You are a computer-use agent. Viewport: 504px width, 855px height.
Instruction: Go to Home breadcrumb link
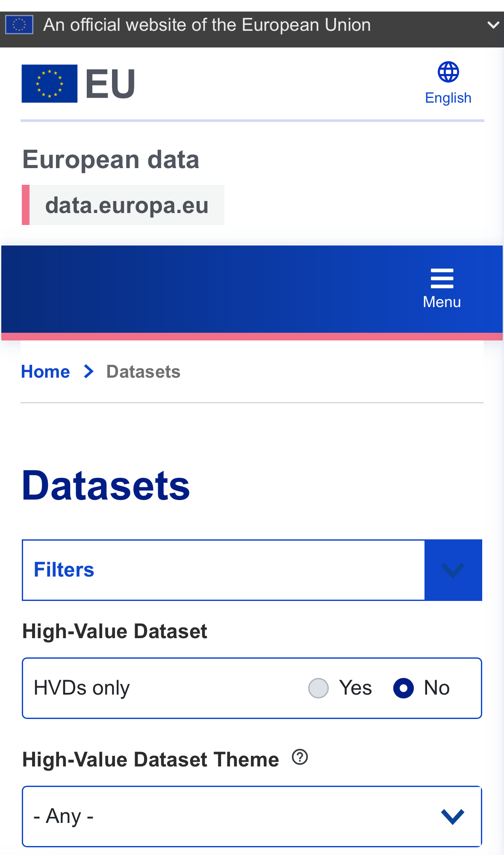click(45, 372)
